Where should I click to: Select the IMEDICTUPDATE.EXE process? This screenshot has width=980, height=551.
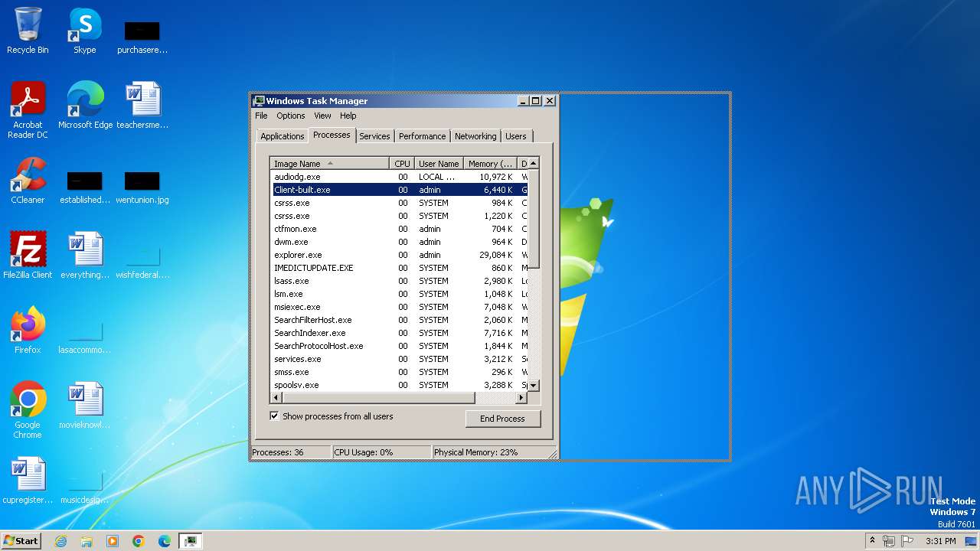coord(399,268)
